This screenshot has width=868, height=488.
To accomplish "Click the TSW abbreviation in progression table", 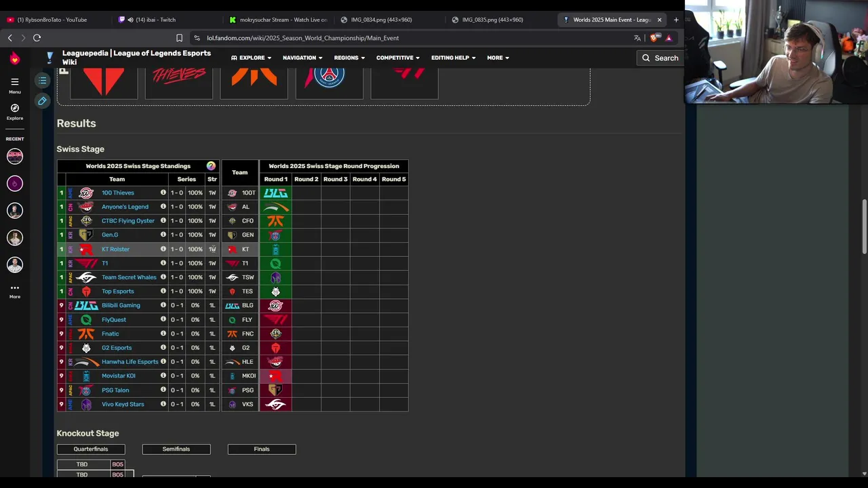I will (x=248, y=277).
